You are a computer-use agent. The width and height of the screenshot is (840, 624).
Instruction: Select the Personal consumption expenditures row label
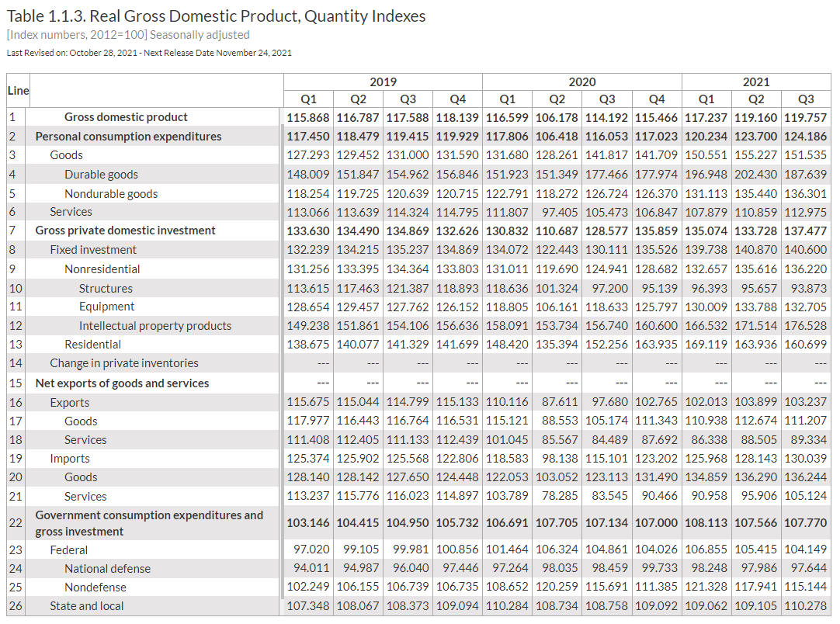(x=128, y=137)
